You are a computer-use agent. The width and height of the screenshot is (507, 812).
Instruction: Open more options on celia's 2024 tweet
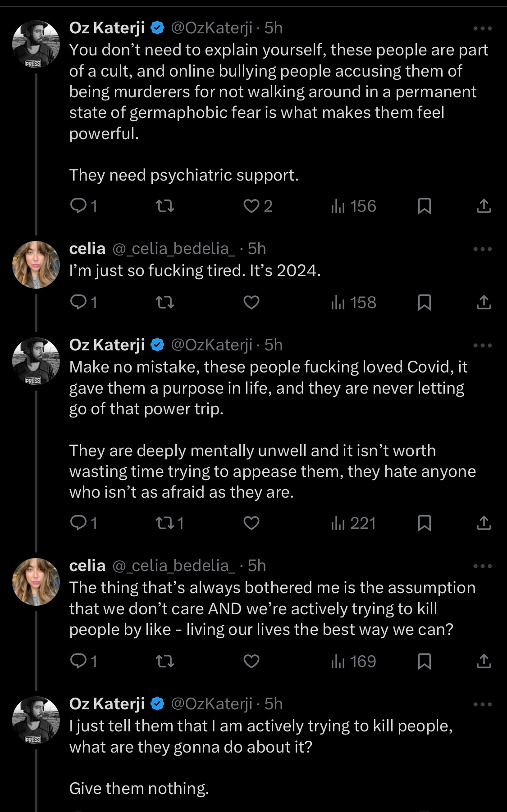tap(483, 249)
